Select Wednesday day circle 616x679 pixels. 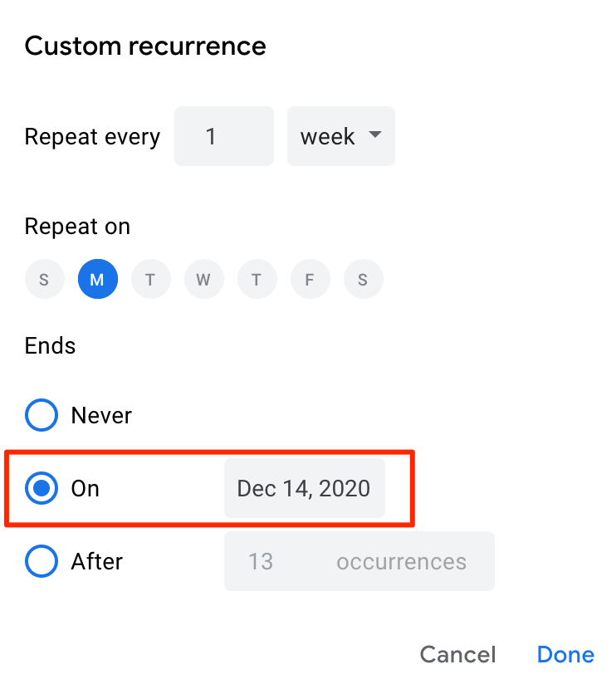pos(203,280)
